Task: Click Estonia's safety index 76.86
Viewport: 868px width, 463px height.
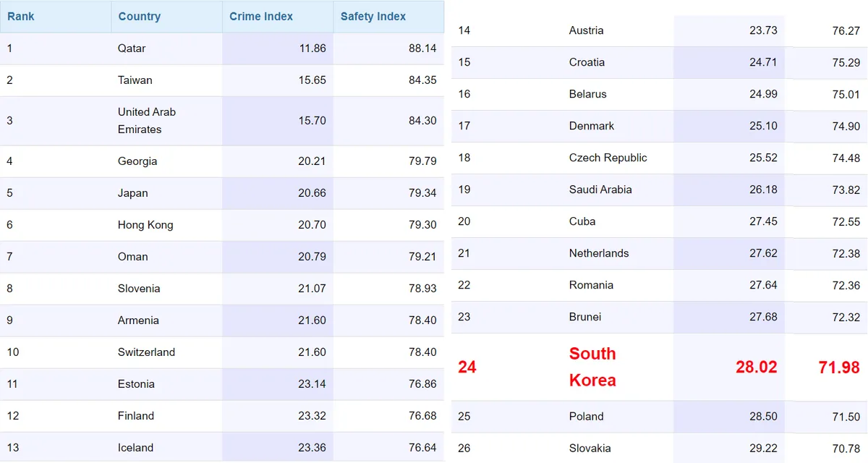Action: pyautogui.click(x=422, y=384)
